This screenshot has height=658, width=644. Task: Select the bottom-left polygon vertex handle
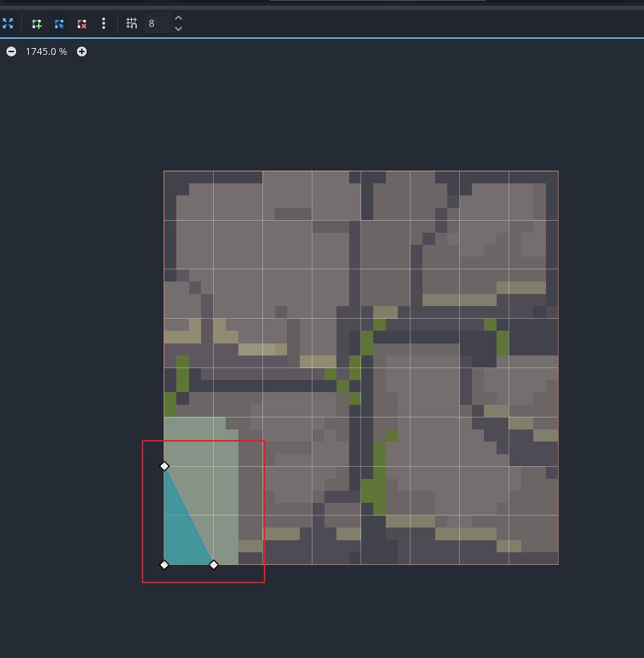click(164, 565)
